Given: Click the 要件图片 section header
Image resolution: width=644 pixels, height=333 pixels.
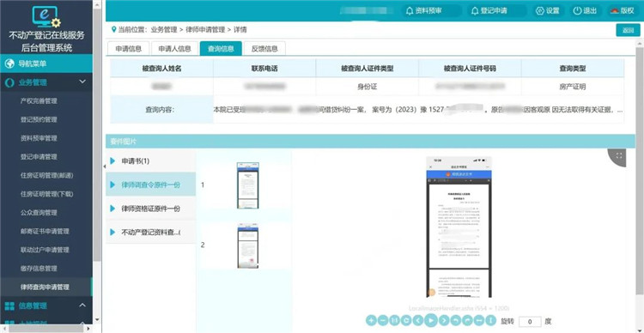Looking at the screenshot, I should pyautogui.click(x=370, y=142).
